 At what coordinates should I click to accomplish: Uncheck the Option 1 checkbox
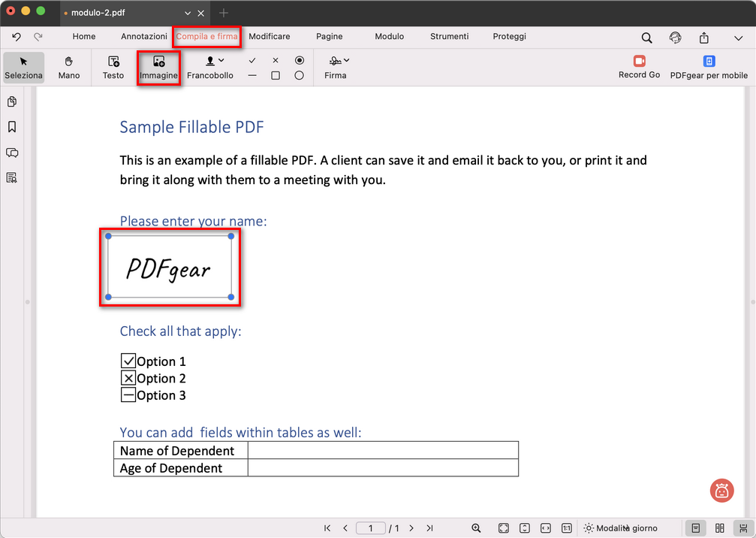pyautogui.click(x=128, y=361)
